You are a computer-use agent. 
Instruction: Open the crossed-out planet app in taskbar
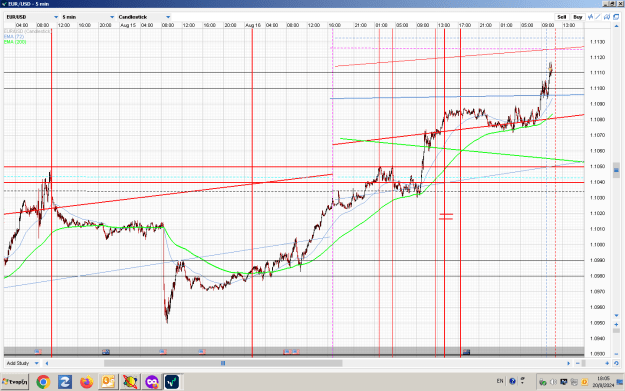tap(130, 382)
